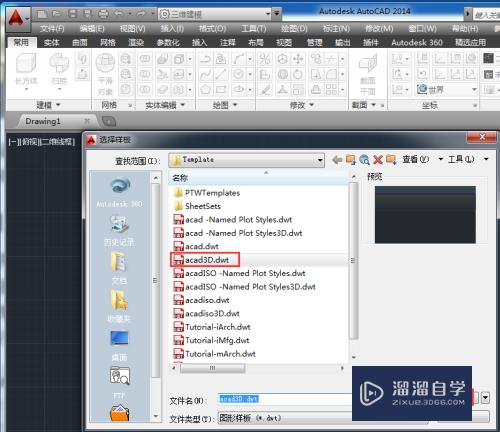500x432 pixels.
Task: Expand the 建模 panel dropdown
Action: click(x=48, y=105)
